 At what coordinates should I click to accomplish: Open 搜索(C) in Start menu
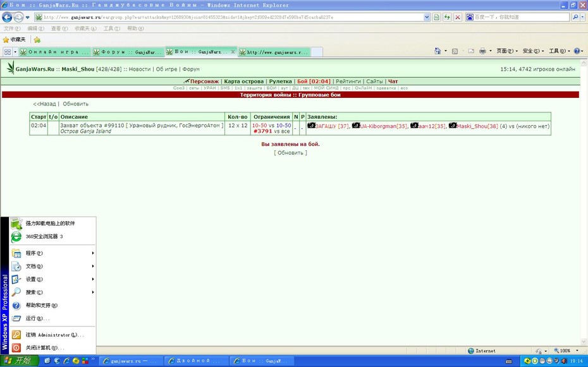pyautogui.click(x=52, y=292)
